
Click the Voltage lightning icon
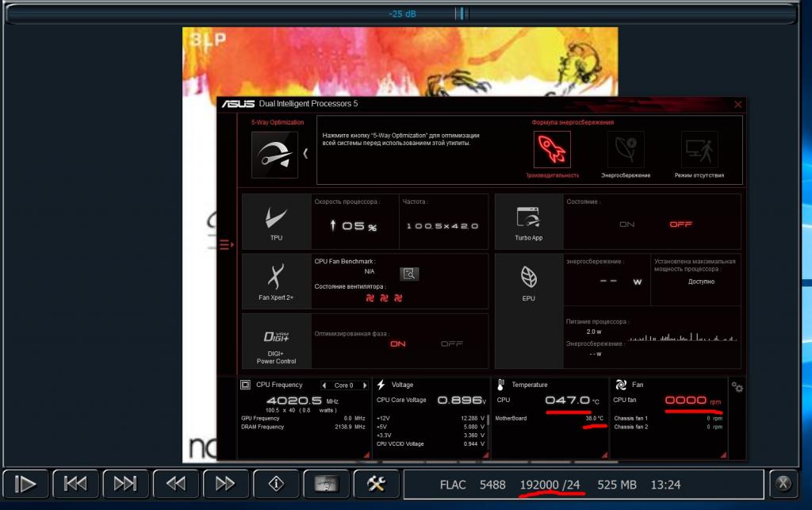pyautogui.click(x=381, y=385)
